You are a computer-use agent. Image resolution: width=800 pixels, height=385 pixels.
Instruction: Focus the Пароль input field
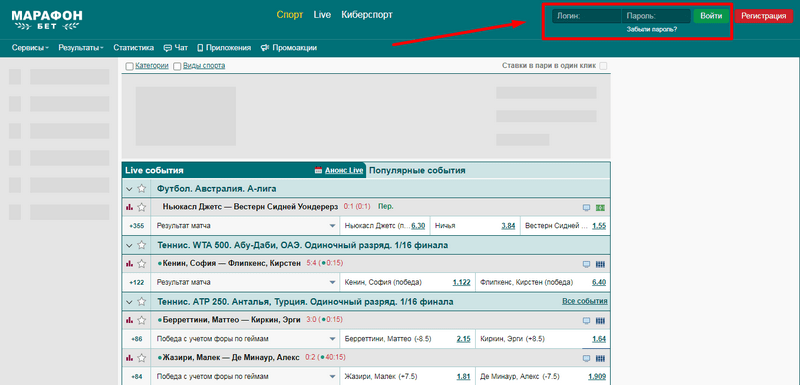656,16
